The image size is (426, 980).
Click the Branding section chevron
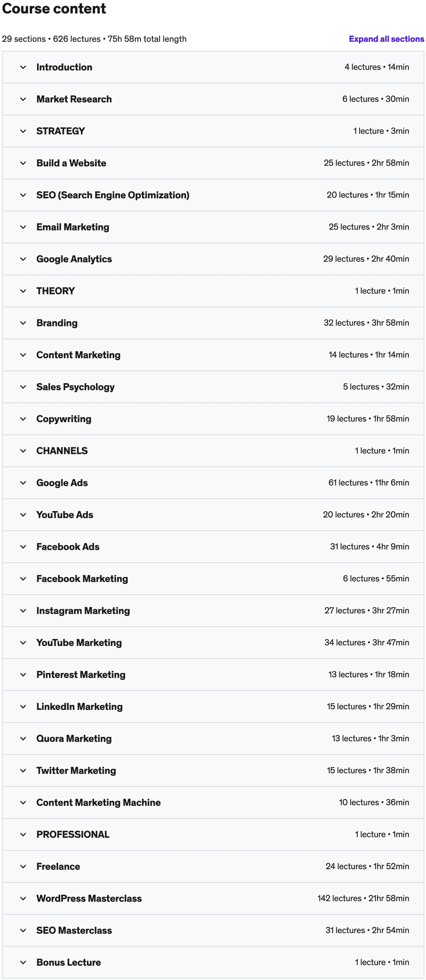click(23, 323)
